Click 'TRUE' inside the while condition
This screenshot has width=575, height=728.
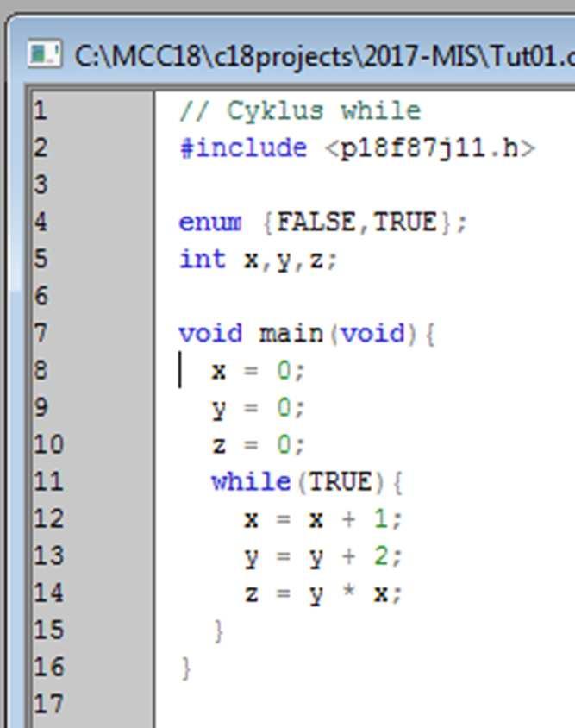click(341, 482)
